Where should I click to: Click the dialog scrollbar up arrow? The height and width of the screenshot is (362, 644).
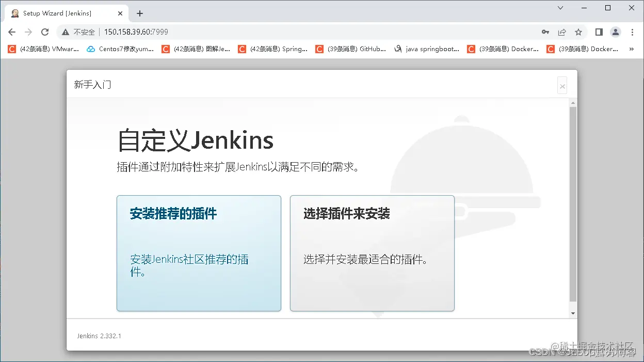tap(573, 103)
